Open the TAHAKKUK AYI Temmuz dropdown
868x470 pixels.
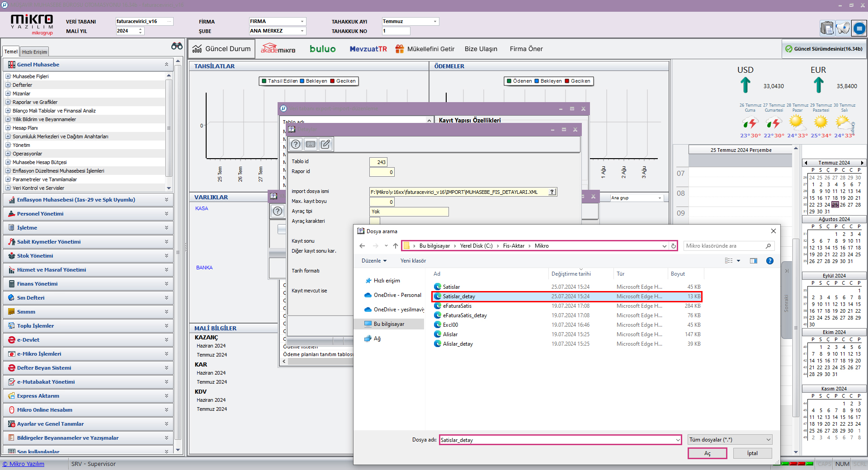coord(410,21)
